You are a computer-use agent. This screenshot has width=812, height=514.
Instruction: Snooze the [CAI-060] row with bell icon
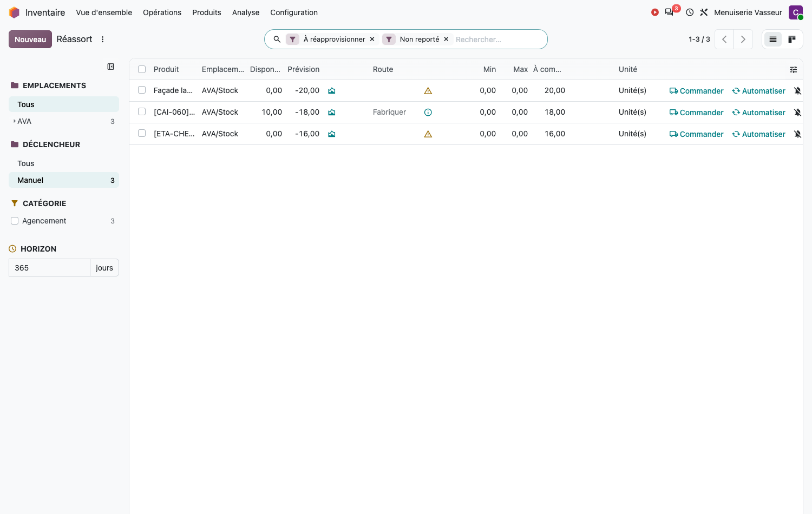click(797, 113)
